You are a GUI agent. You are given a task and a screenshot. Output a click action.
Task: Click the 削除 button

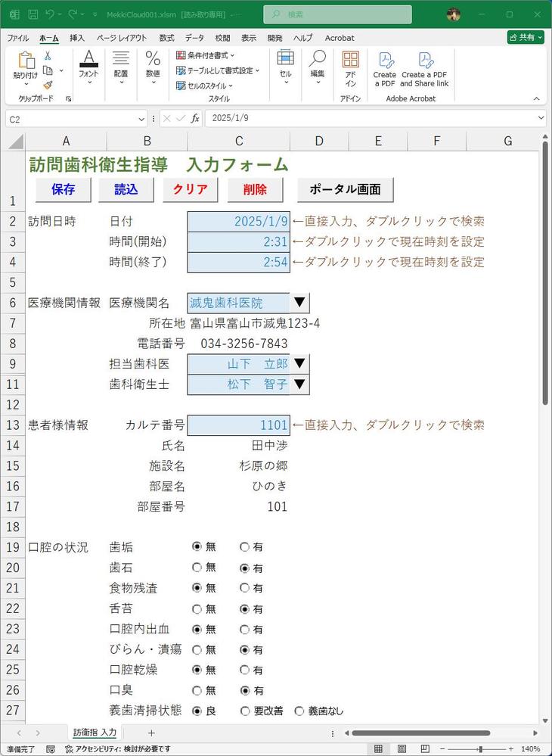tap(255, 189)
